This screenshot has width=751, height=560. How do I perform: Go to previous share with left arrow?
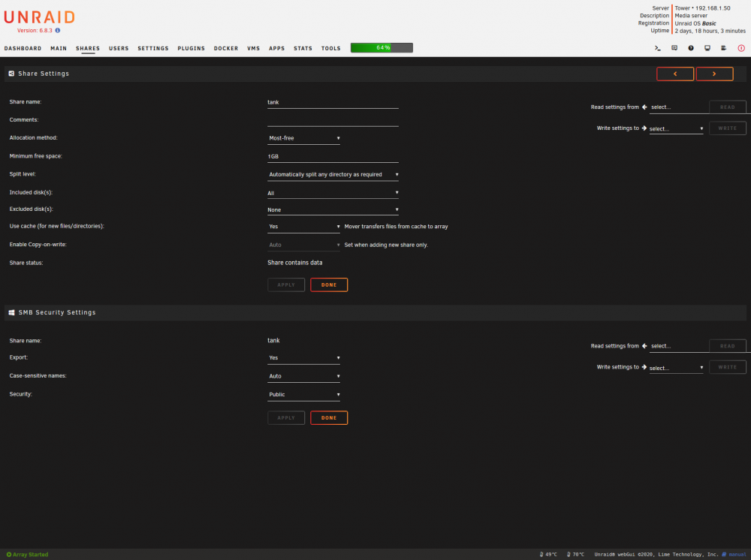tap(675, 74)
